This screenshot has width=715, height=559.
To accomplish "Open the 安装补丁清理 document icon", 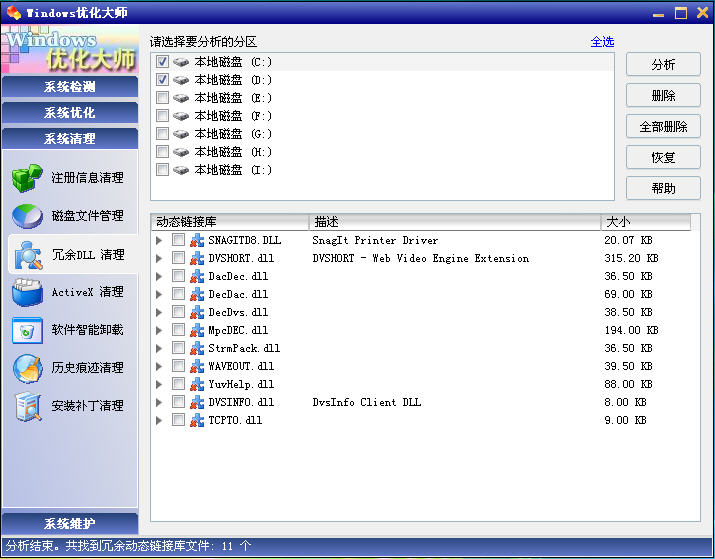I will coord(28,406).
